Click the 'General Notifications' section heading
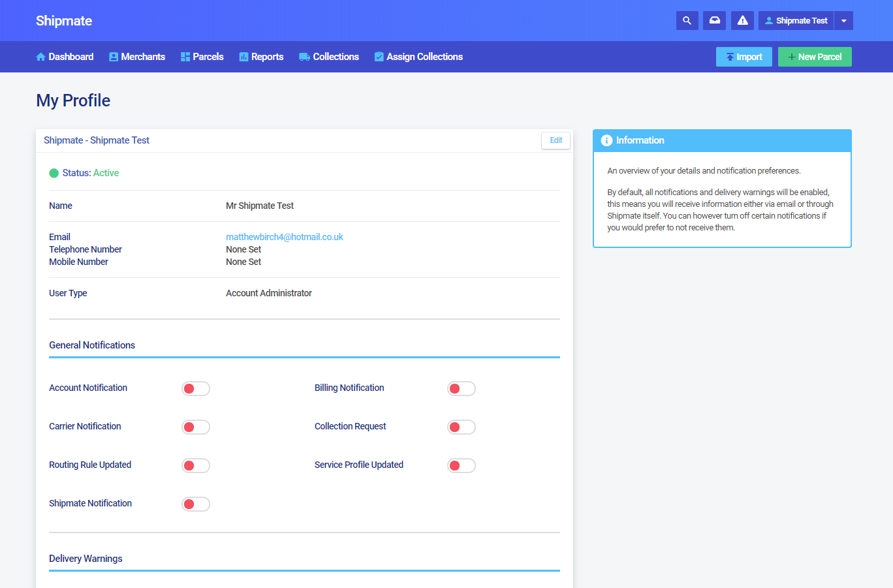The width and height of the screenshot is (893, 588). coord(92,345)
